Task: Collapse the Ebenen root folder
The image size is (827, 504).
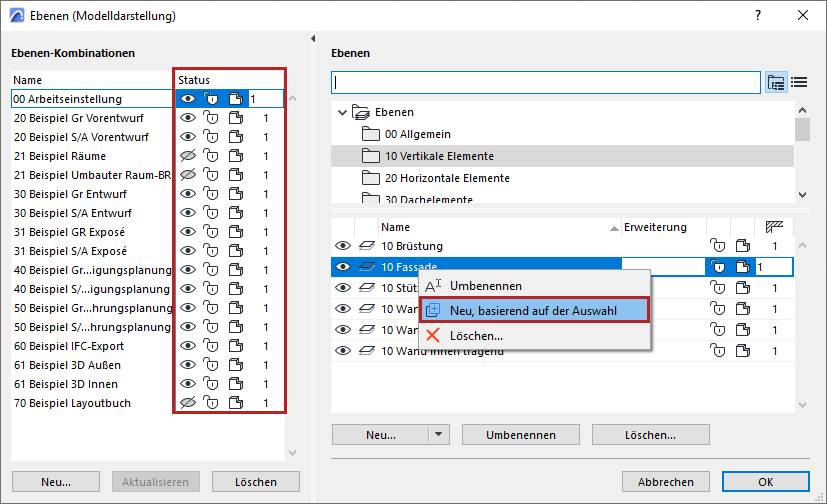Action: click(x=343, y=112)
